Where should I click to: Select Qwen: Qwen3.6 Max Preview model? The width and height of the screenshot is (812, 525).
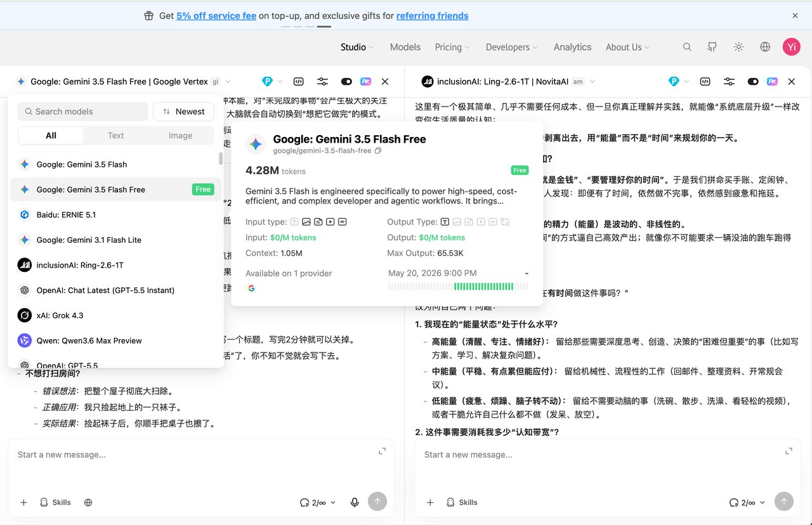[x=115, y=340]
